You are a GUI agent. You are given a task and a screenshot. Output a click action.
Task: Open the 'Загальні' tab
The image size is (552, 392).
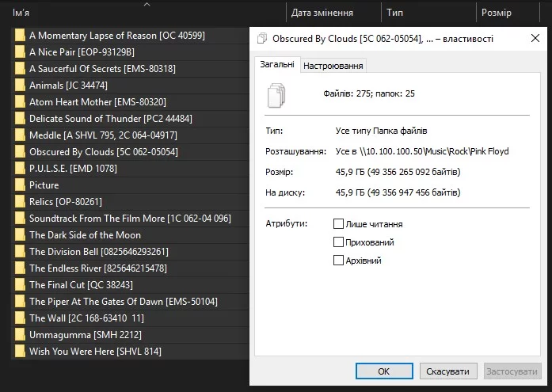click(x=277, y=64)
